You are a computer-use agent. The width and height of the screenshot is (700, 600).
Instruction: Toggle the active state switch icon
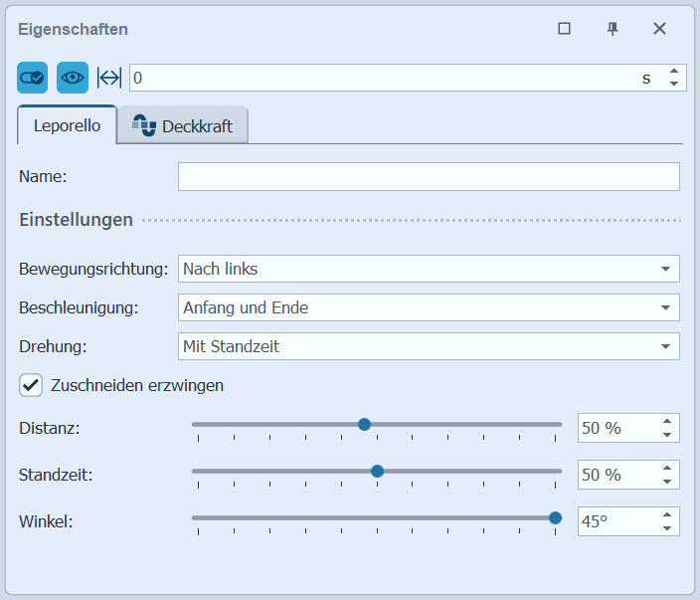[32, 78]
